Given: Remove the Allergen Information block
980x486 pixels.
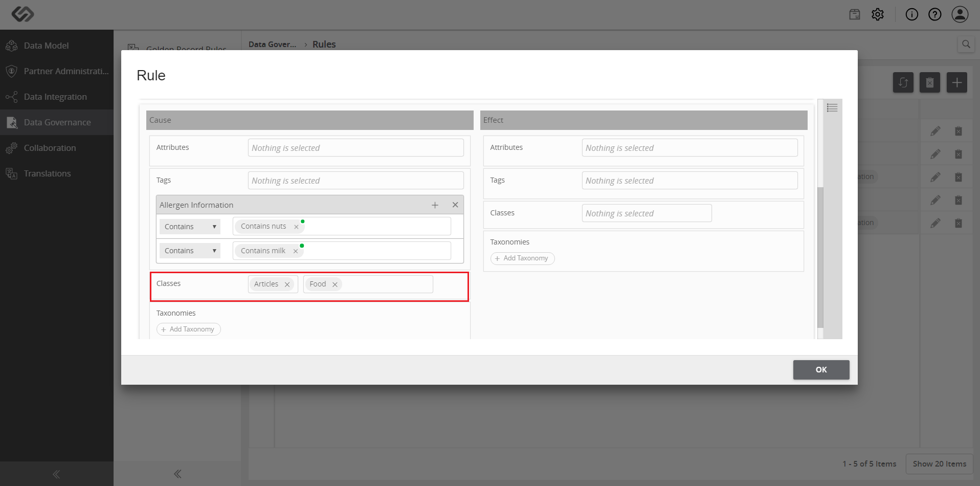Looking at the screenshot, I should 455,205.
